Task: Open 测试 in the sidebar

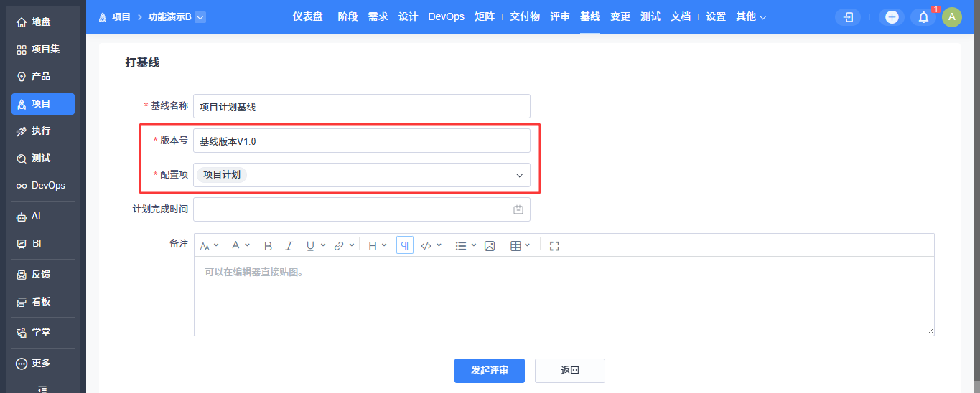Action: [42, 158]
